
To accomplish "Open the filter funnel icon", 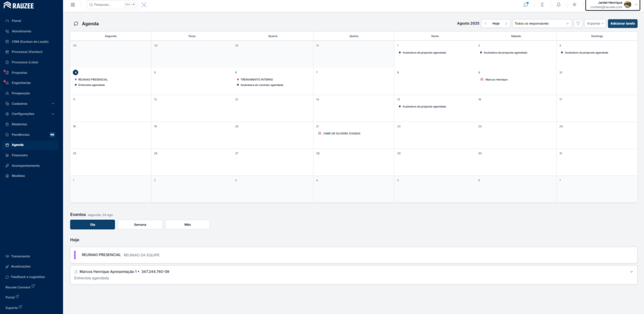I will tap(578, 23).
